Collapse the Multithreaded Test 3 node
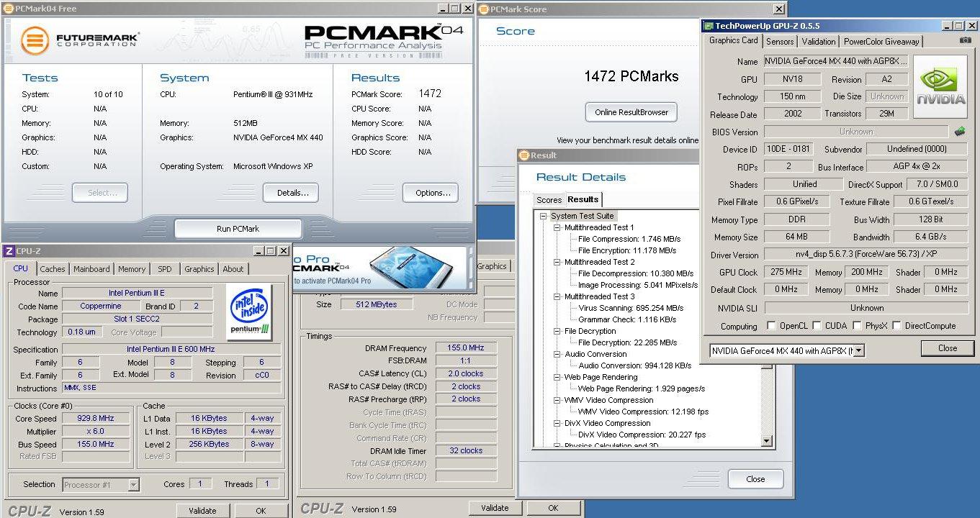Image resolution: width=980 pixels, height=518 pixels. tap(557, 296)
